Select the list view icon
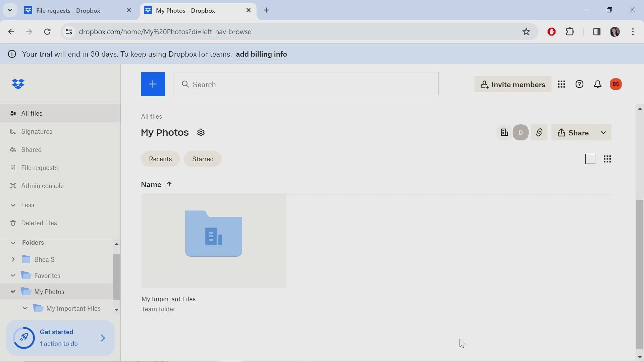 click(590, 159)
